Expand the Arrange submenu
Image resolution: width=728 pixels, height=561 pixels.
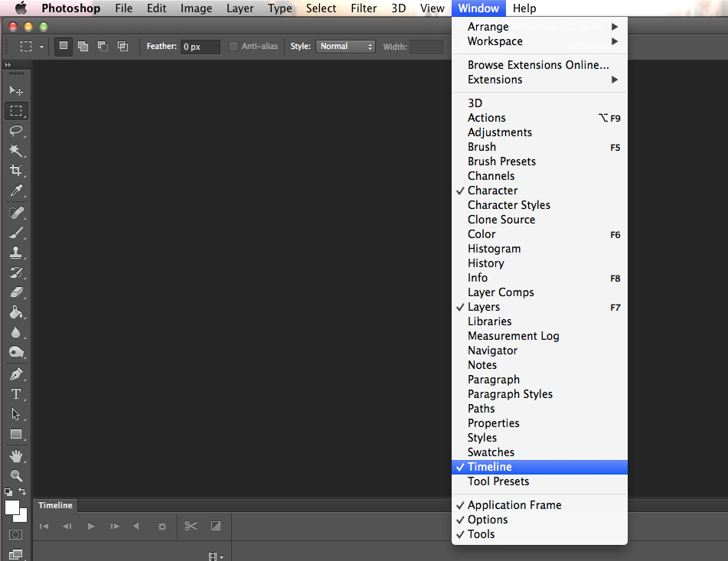[x=540, y=27]
